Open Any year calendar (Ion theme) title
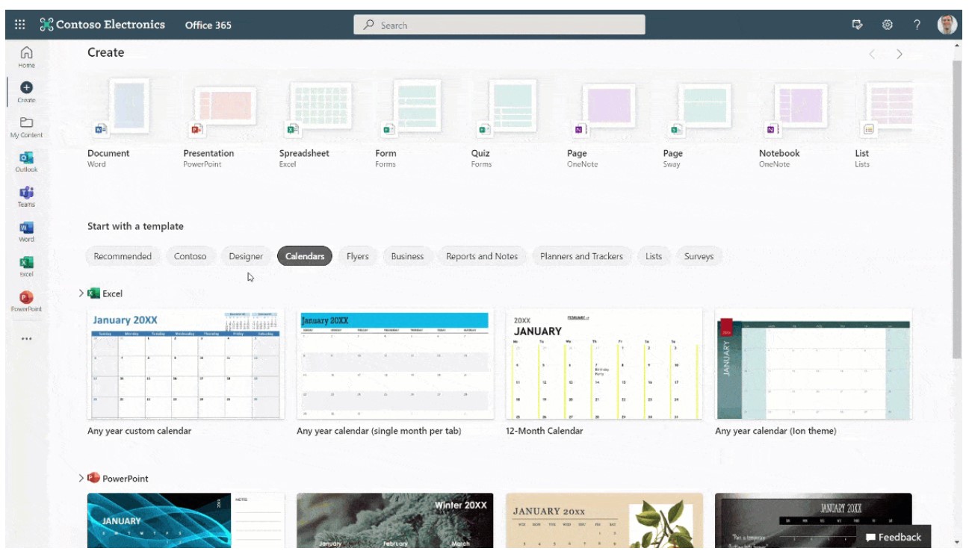The width and height of the screenshot is (969, 560). coord(775,431)
